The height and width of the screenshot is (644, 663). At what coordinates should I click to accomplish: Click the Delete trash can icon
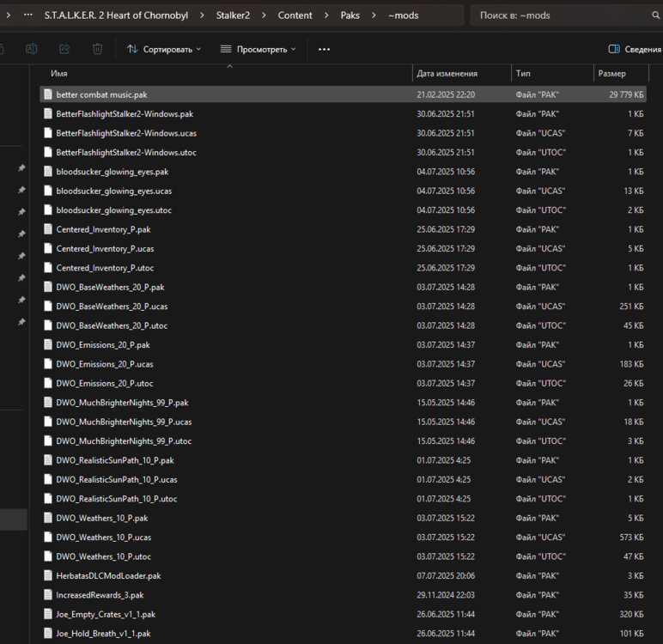[97, 49]
